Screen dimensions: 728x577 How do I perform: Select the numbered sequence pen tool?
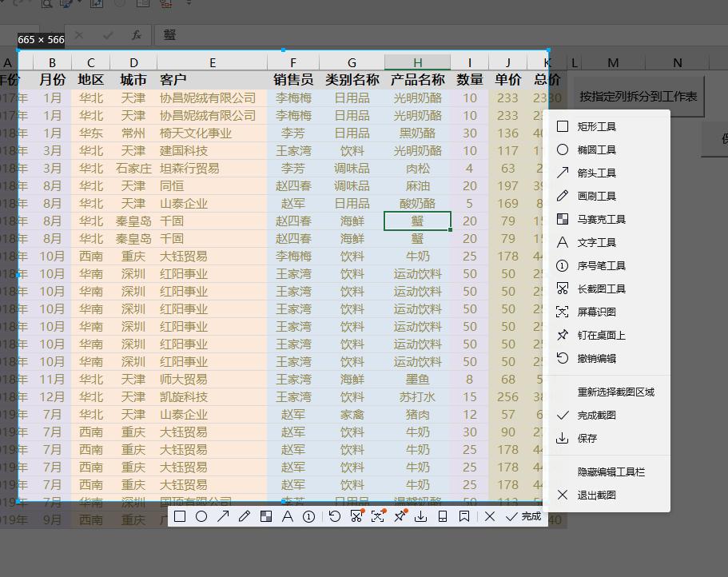308,517
